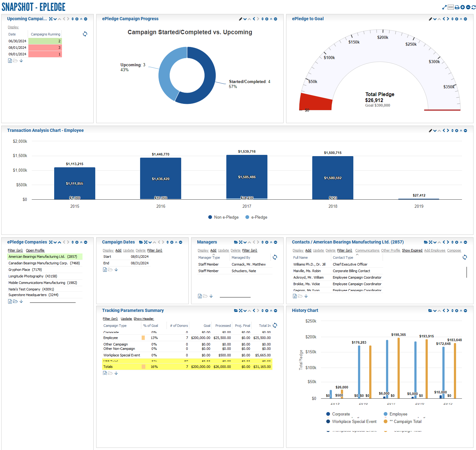Remove the Upcoming Campaigns panel with the minus icon
This screenshot has height=450, width=476.
86,19
